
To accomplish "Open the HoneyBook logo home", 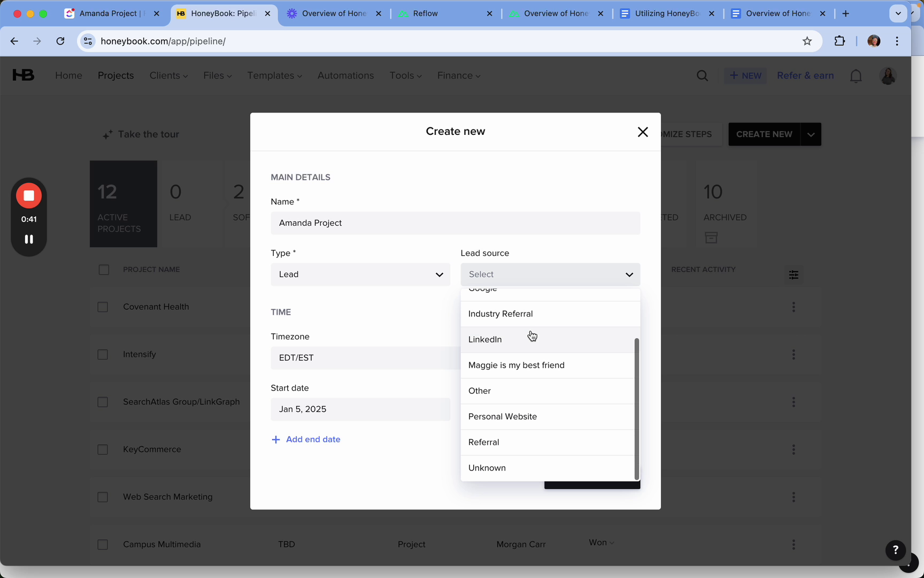I will (24, 75).
